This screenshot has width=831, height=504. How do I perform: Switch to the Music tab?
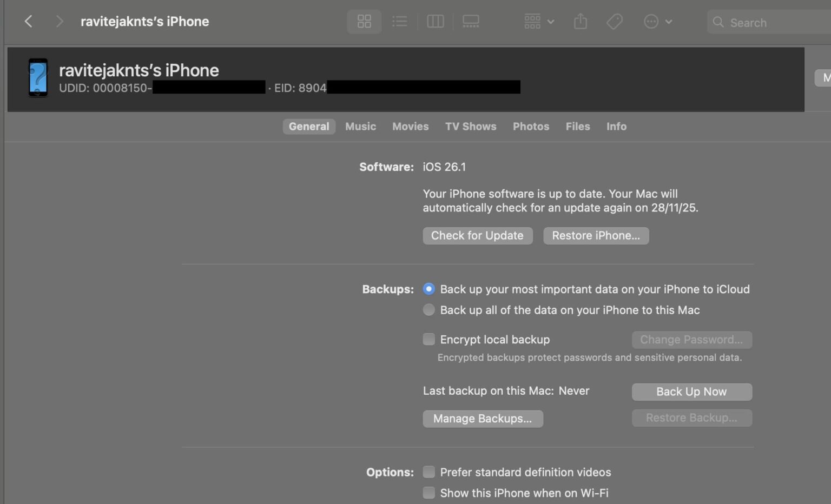point(360,126)
